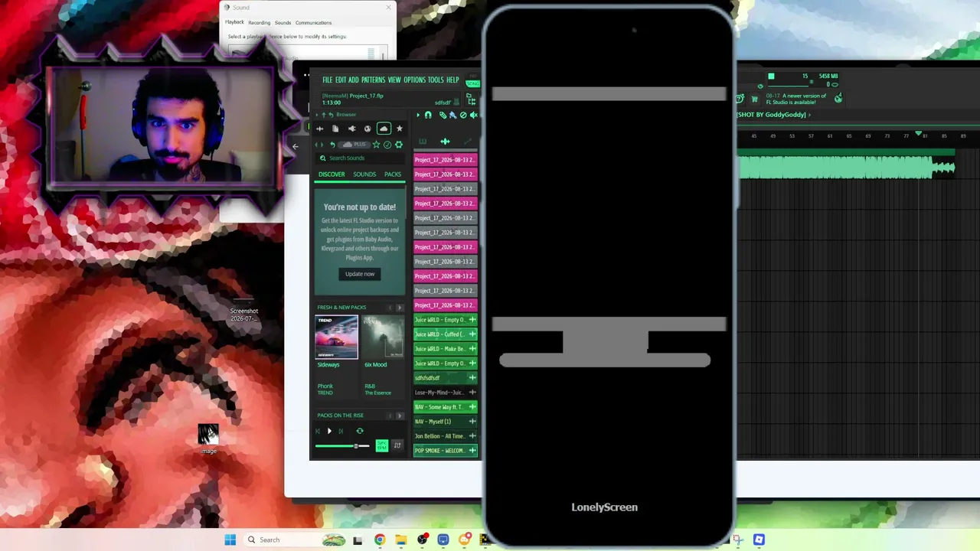Click the pitch arrows button beside Sync BPM
The image size is (980, 551).
coord(397,445)
